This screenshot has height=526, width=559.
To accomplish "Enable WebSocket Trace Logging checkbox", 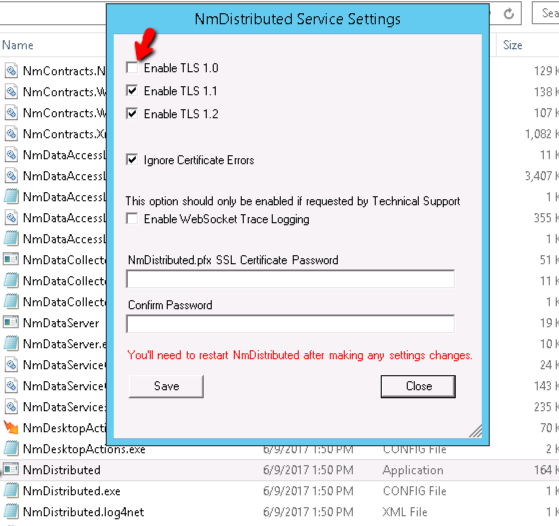I will pos(132,219).
